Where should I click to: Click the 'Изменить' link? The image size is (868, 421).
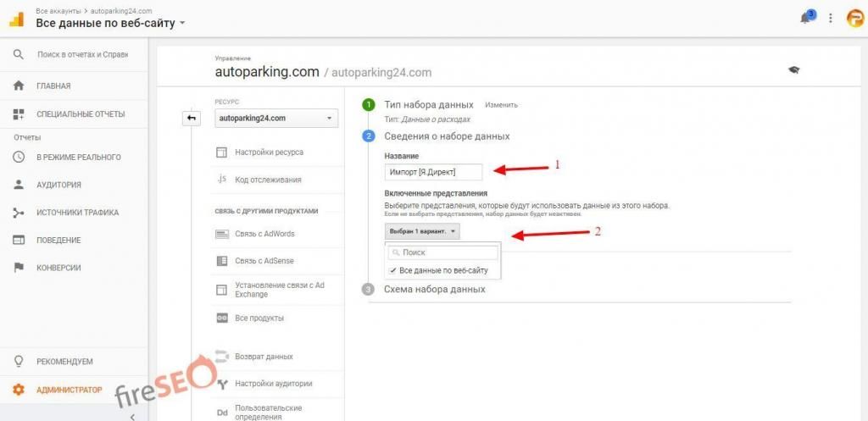pos(501,105)
